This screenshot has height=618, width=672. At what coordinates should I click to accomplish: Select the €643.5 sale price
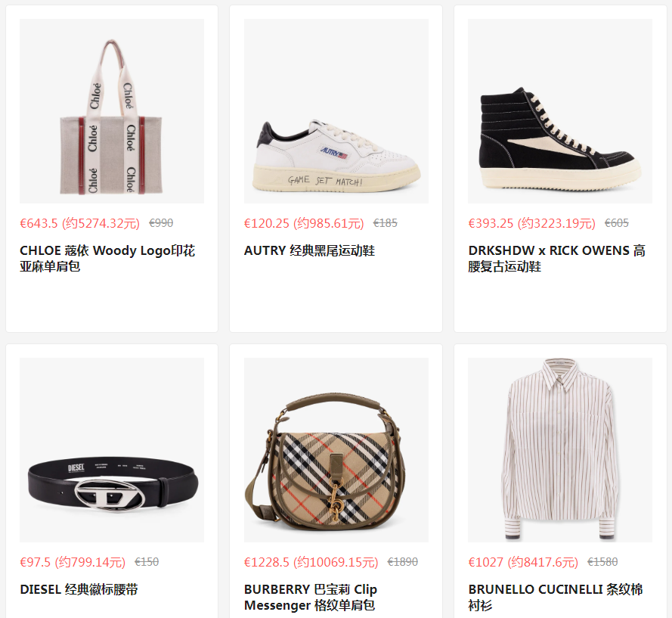tap(79, 223)
